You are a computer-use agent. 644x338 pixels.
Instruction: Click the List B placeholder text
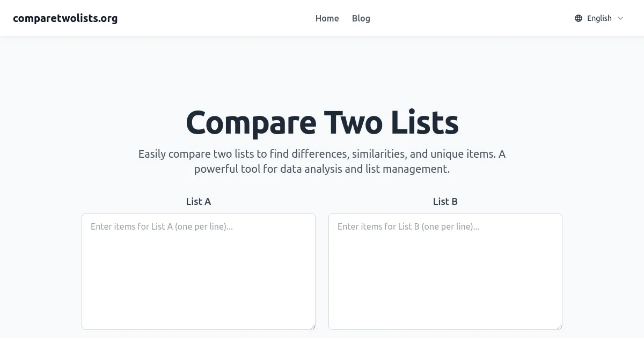(408, 226)
